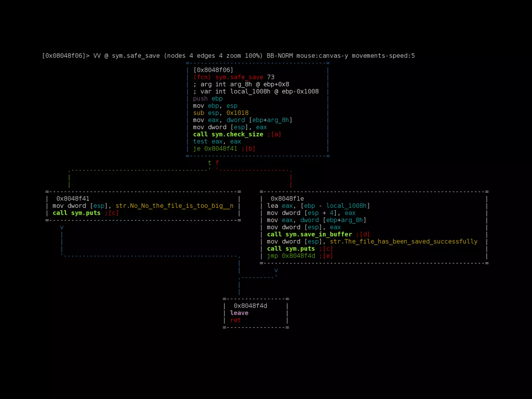532x399 pixels.
Task: Click the jmp 0x8048f4d instruction
Action: [x=291, y=256]
